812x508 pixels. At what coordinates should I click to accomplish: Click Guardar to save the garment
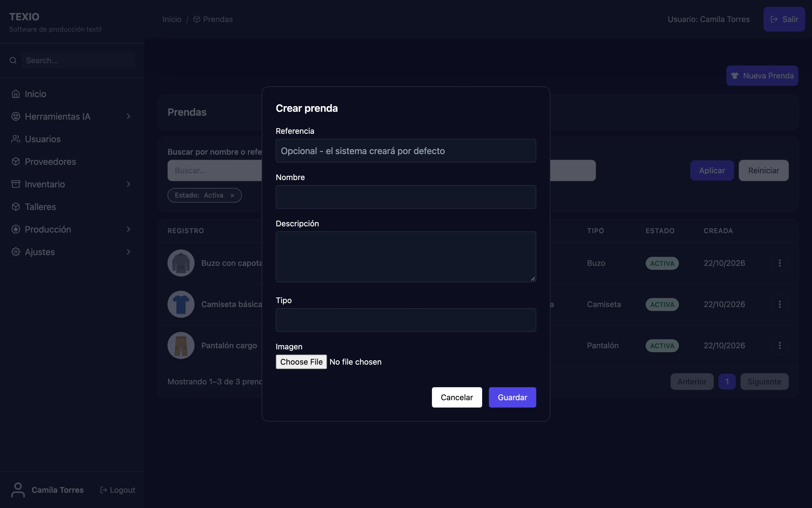pos(512,397)
